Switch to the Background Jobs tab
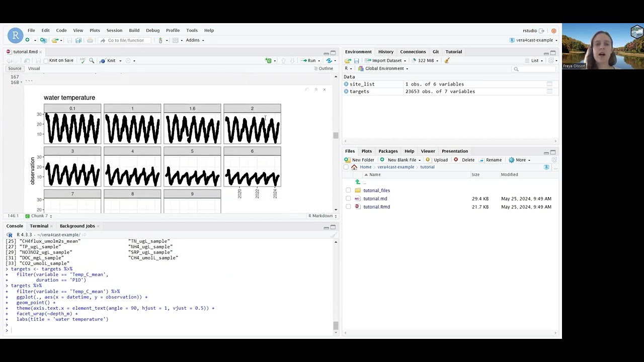 click(x=77, y=226)
